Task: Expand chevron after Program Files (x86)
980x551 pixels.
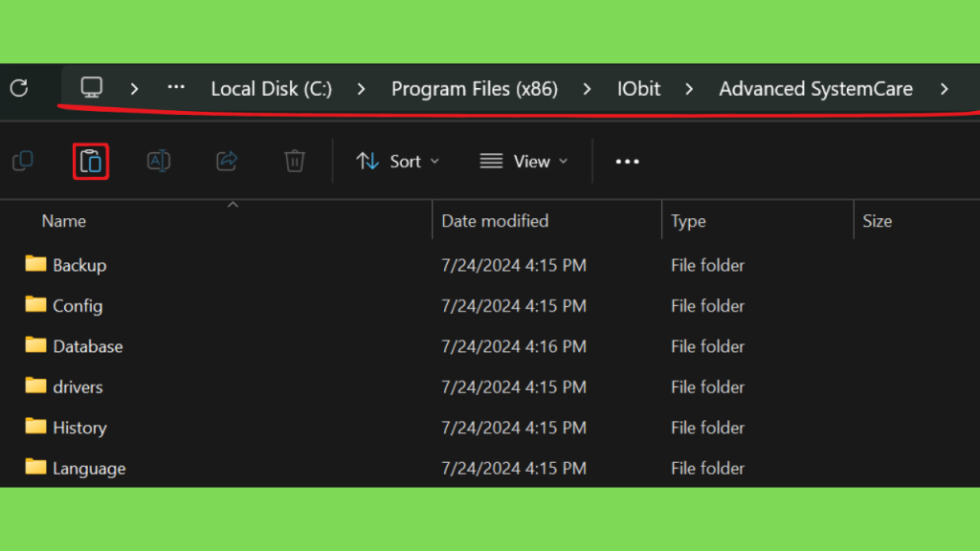Action: [587, 89]
